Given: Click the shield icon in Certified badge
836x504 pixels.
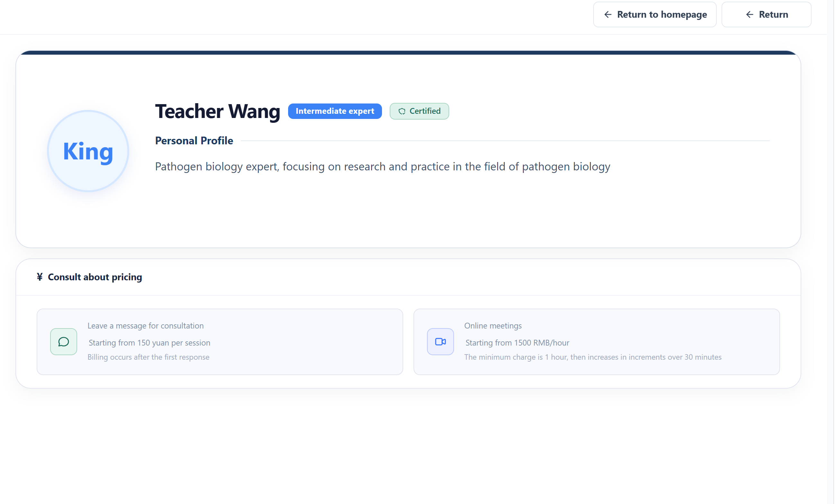Looking at the screenshot, I should coord(402,111).
